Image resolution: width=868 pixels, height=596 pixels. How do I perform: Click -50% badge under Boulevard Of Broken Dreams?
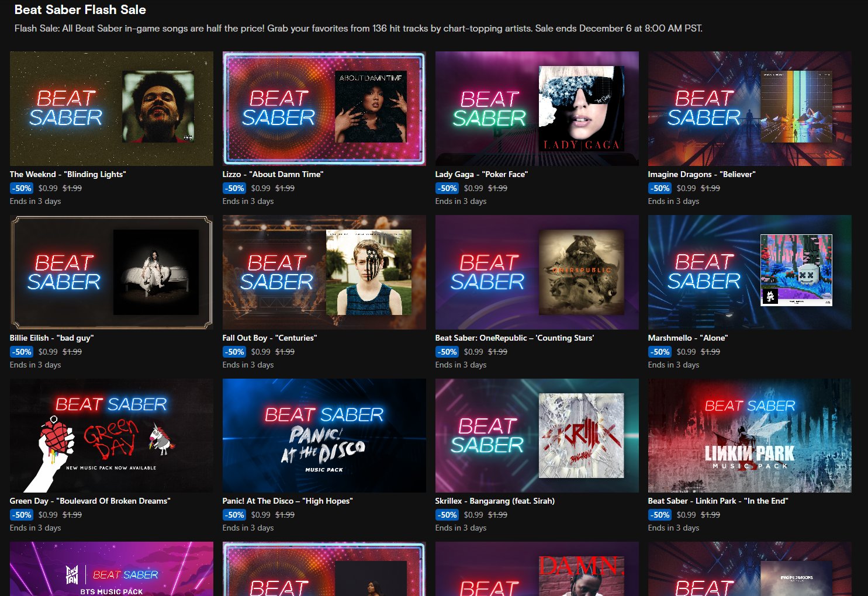pyautogui.click(x=22, y=515)
